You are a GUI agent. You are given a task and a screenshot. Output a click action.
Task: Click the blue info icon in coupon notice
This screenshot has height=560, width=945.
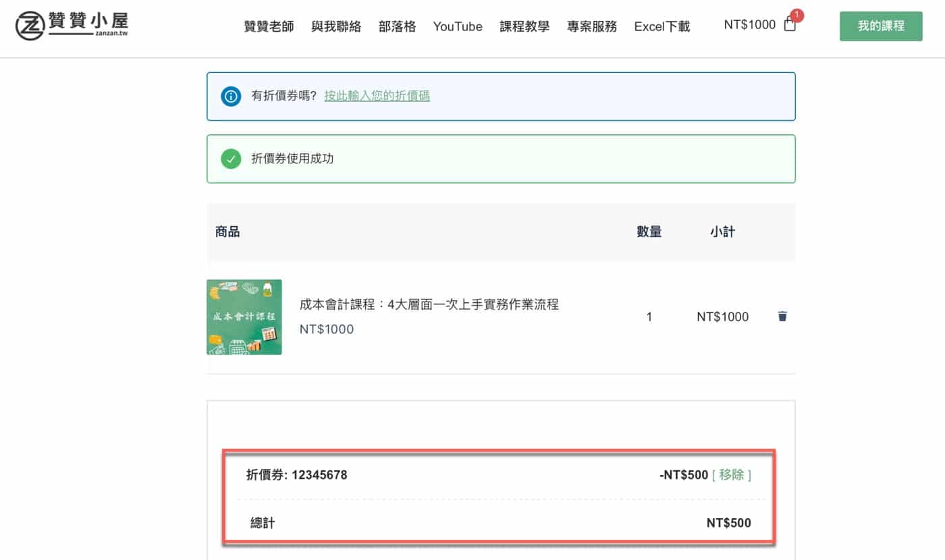click(231, 96)
